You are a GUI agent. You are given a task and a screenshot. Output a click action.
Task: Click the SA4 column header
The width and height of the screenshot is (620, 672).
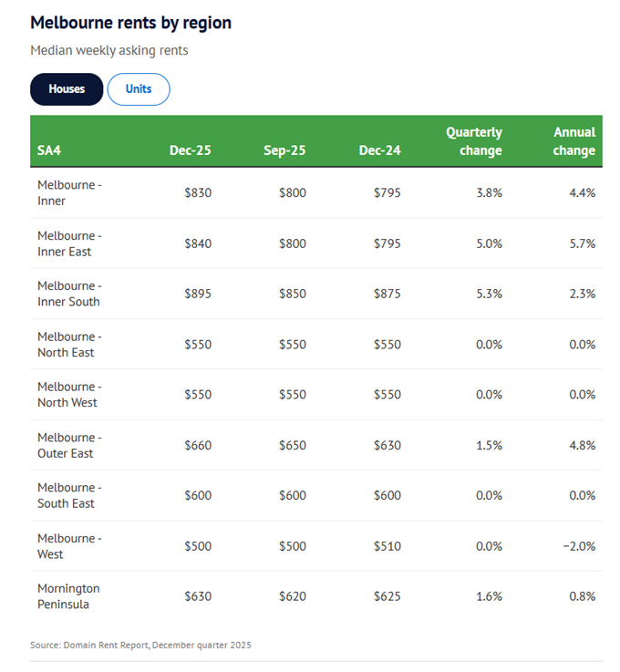pyautogui.click(x=49, y=150)
